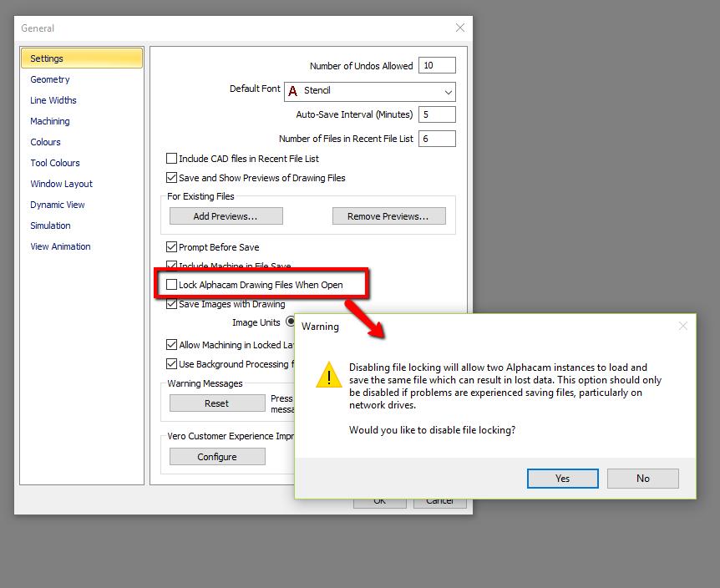Open the Line Widths page
720x588 pixels.
[x=53, y=100]
